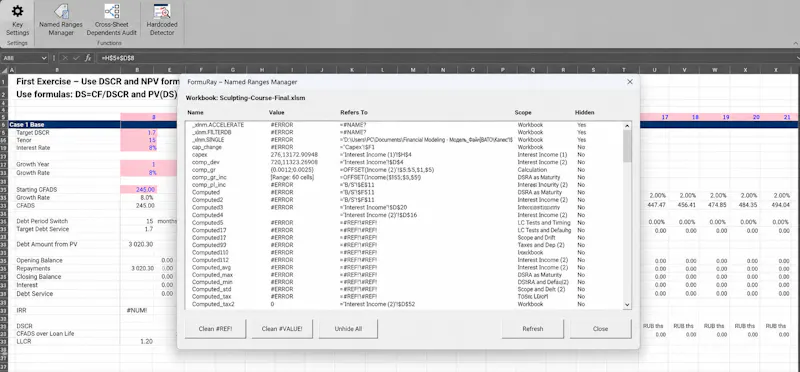
Task: Select the _xlnm.FILTERDB name row
Action: 404,132
